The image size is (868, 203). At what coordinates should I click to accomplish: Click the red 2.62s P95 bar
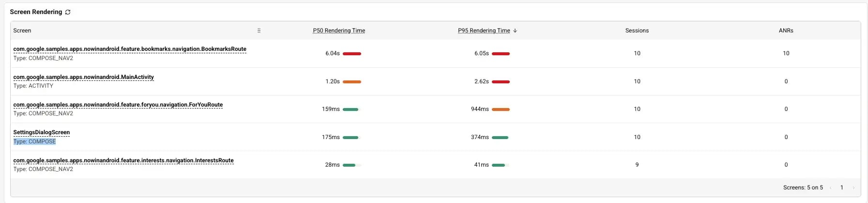coord(501,82)
